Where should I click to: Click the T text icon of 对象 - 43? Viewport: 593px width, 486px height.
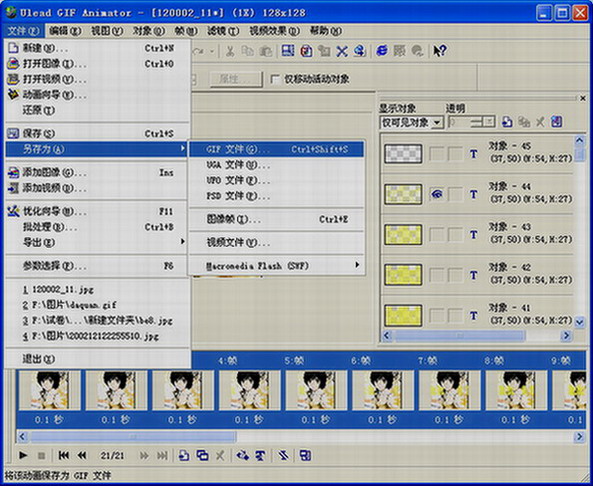(473, 234)
